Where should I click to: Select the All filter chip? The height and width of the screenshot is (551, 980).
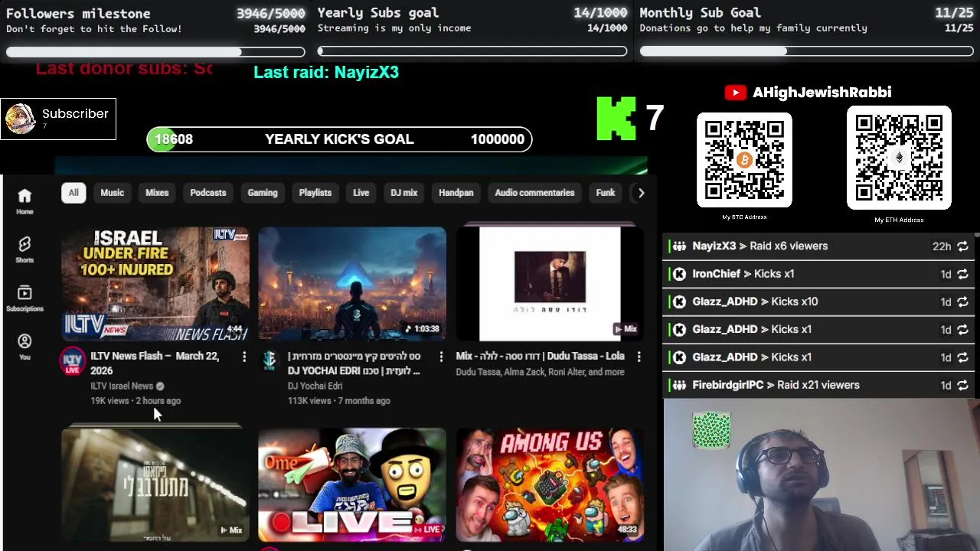pos(73,193)
